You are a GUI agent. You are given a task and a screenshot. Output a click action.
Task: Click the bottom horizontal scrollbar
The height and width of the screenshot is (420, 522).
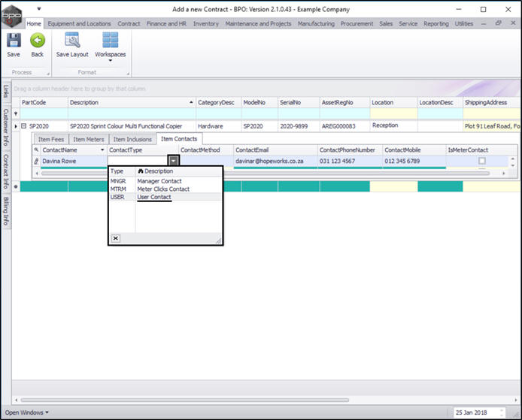[x=185, y=400]
